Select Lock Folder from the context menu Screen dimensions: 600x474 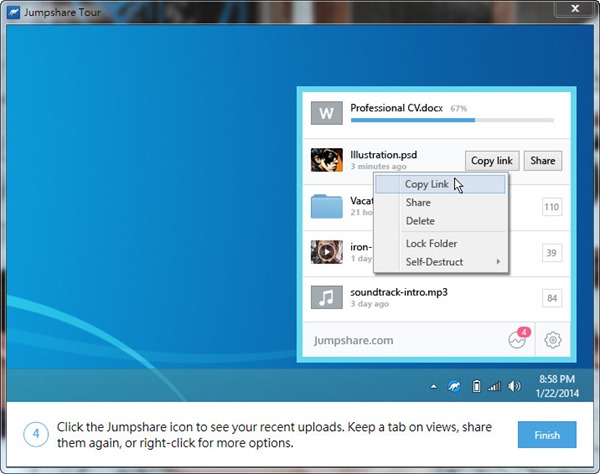tap(430, 244)
